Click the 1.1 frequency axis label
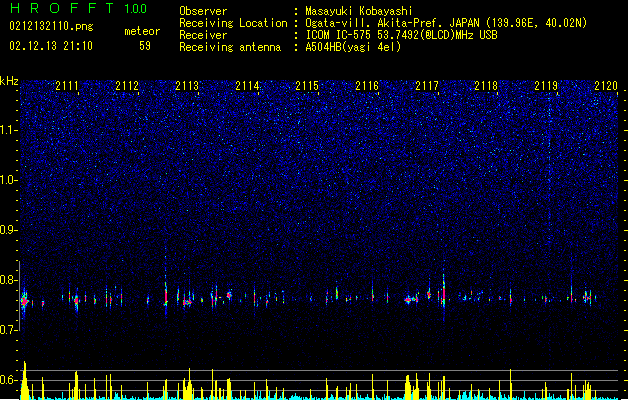This screenshot has height=400, width=629. click(x=9, y=130)
